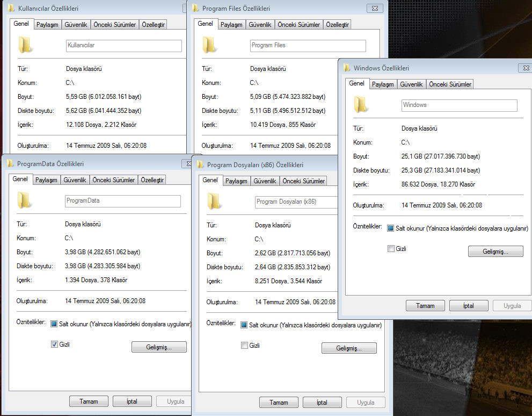Click Tamam in Program Dosyaları (x86) properties
This screenshot has height=416, width=532.
coord(279,403)
